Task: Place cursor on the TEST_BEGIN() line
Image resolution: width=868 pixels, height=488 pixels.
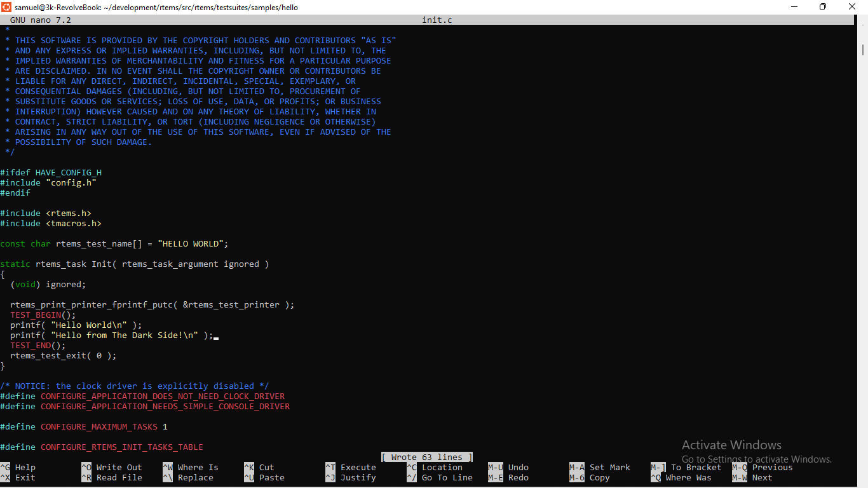Action: 43,315
